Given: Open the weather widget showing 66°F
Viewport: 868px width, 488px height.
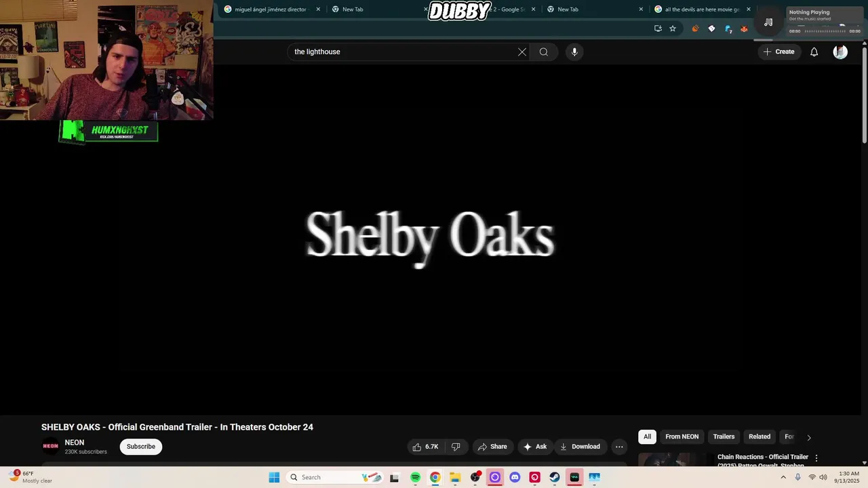Looking at the screenshot, I should click(x=31, y=477).
